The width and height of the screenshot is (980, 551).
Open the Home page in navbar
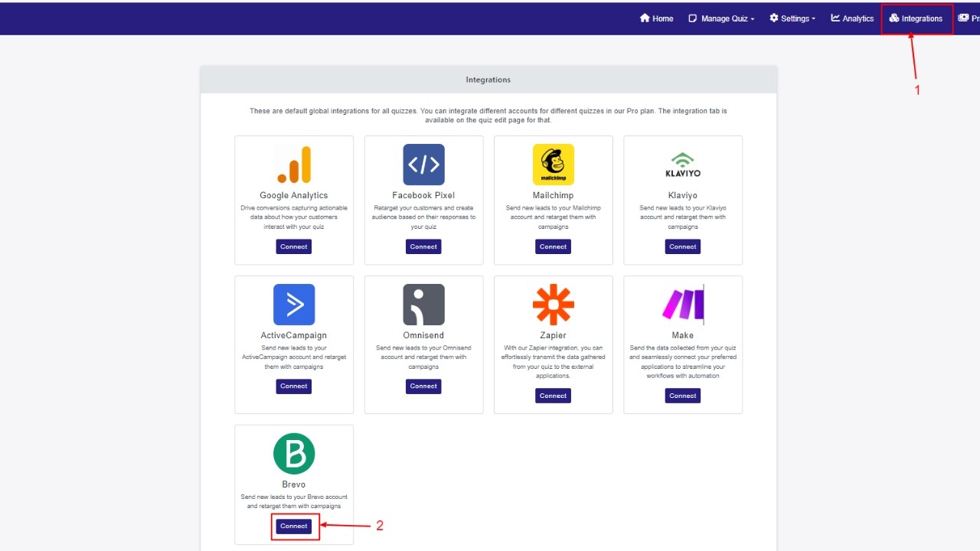point(656,18)
